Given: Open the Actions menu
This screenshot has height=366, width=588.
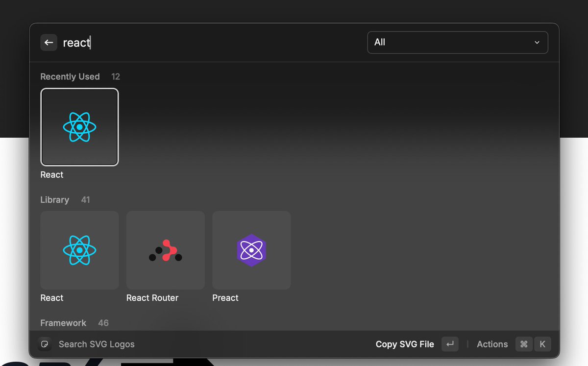Looking at the screenshot, I should coord(492,344).
